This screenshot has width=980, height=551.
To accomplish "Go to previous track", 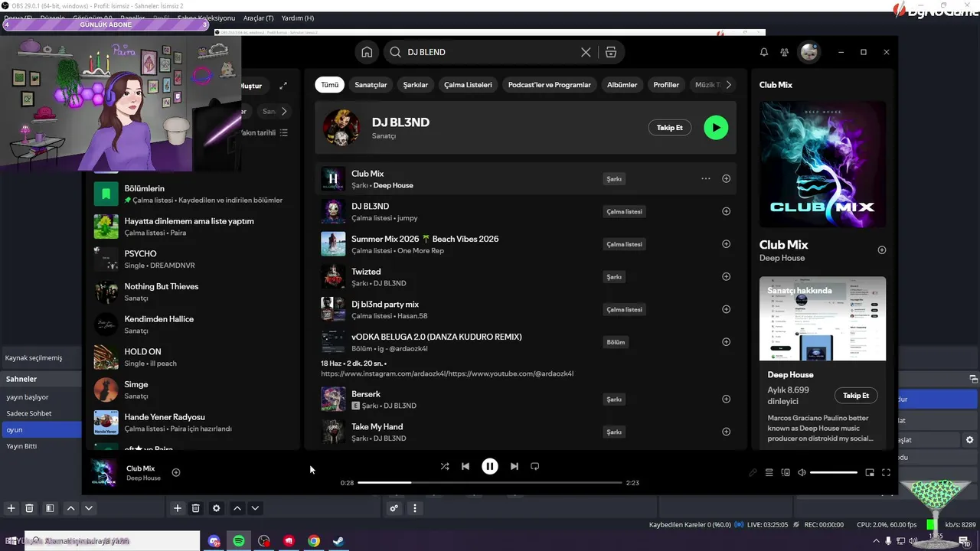I will (x=465, y=466).
